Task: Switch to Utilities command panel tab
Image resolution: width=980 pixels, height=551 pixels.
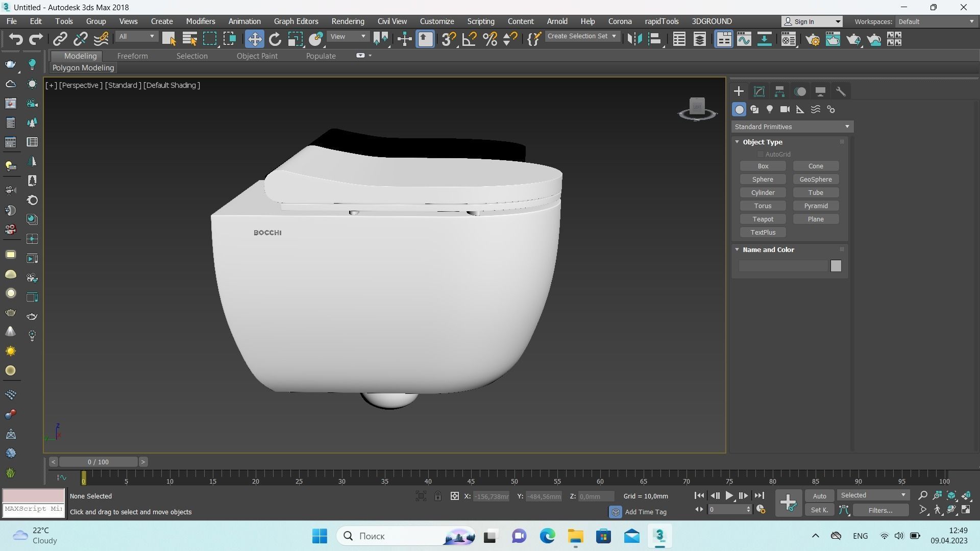Action: click(841, 92)
